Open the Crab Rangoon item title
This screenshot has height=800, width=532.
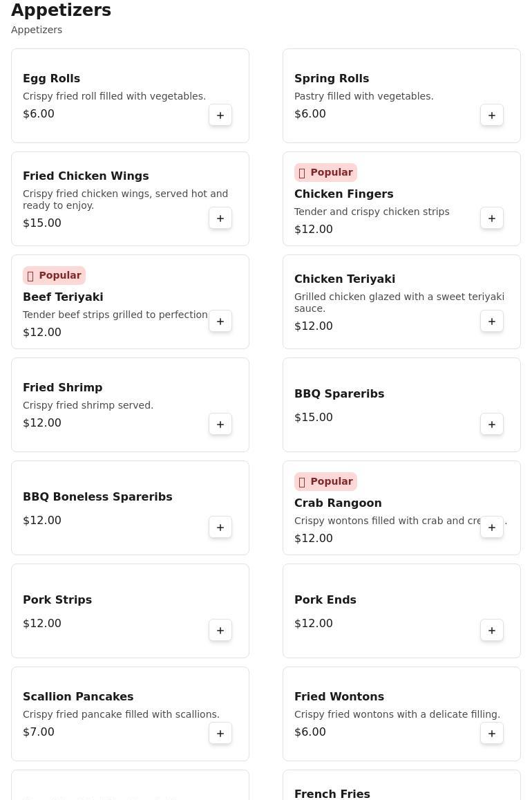coord(338,503)
